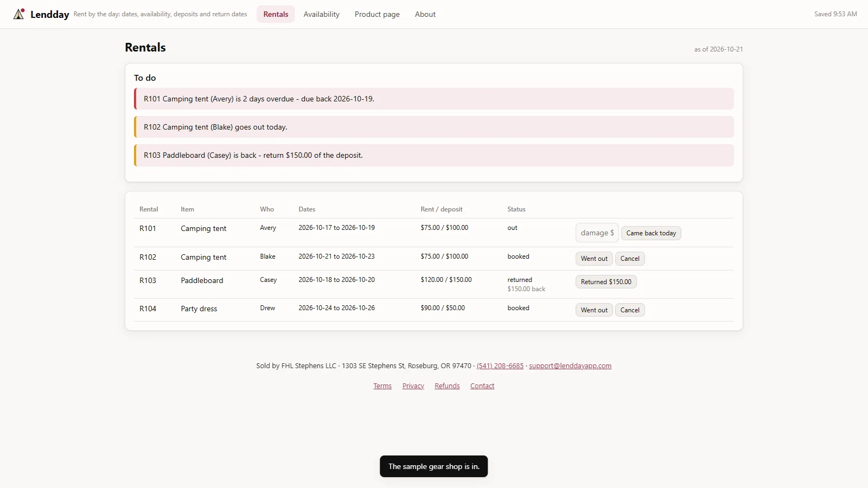Open the support@lenddayapp.com email link
Image resolution: width=868 pixels, height=488 pixels.
[570, 366]
